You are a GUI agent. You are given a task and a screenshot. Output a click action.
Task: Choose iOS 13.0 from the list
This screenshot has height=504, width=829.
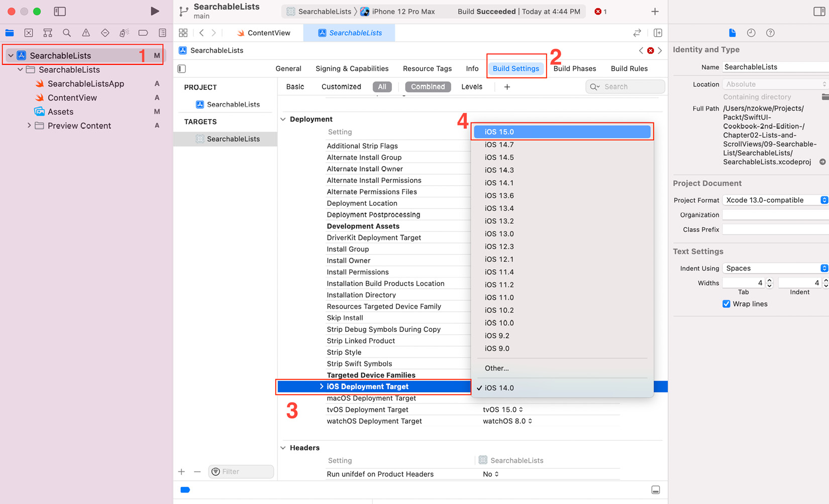[x=562, y=233]
